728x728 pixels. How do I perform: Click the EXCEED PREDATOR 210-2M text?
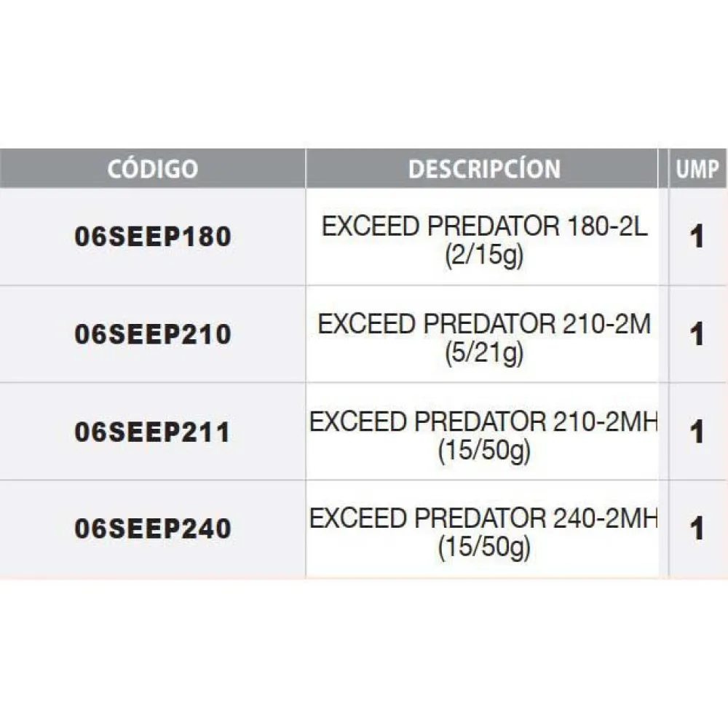tap(484, 325)
